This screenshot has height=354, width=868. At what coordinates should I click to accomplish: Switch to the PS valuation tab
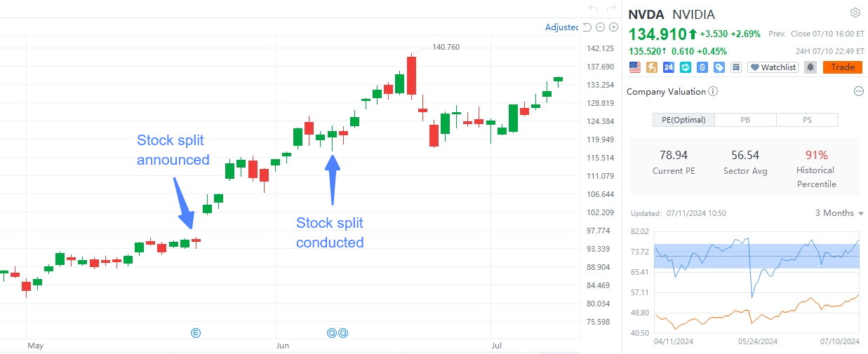[807, 120]
